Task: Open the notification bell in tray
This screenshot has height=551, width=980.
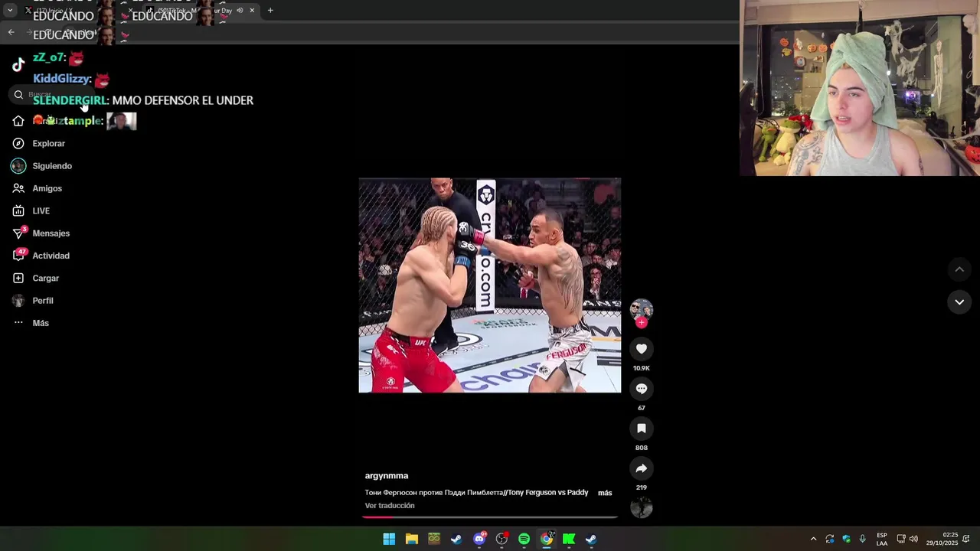Action: click(966, 539)
